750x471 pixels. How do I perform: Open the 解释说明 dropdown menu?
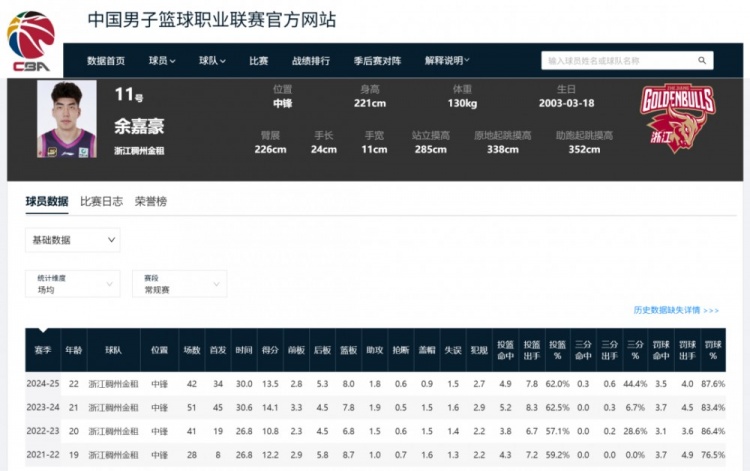click(x=448, y=61)
